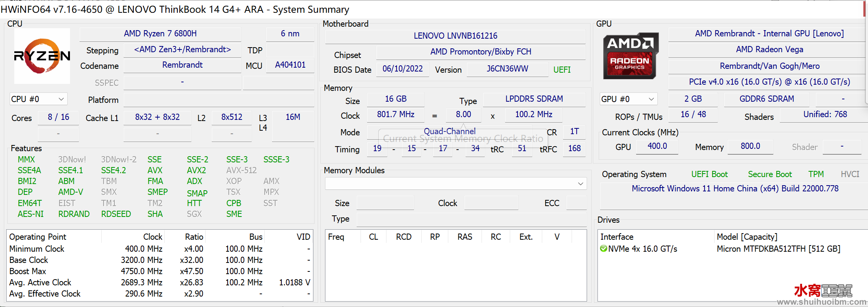Click the memory ratio 8.00 value
Image resolution: width=868 pixels, height=307 pixels.
463,114
